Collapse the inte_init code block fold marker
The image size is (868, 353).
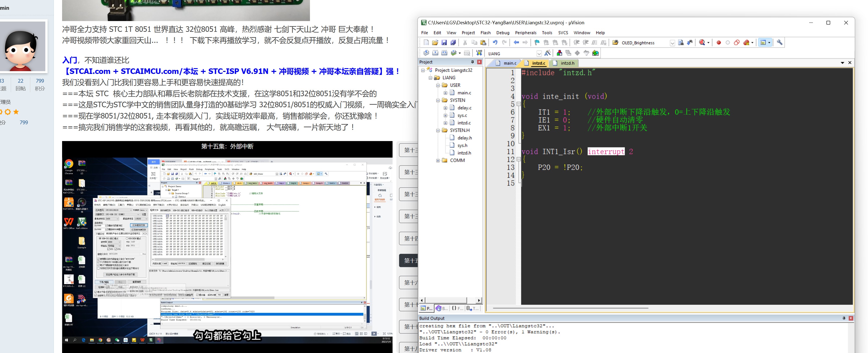[x=519, y=104]
